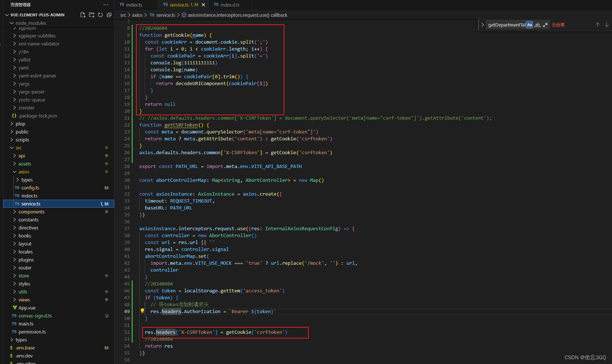The height and width of the screenshot is (364, 612).
Task: Enable whole word matching in find widget
Action: point(537,25)
